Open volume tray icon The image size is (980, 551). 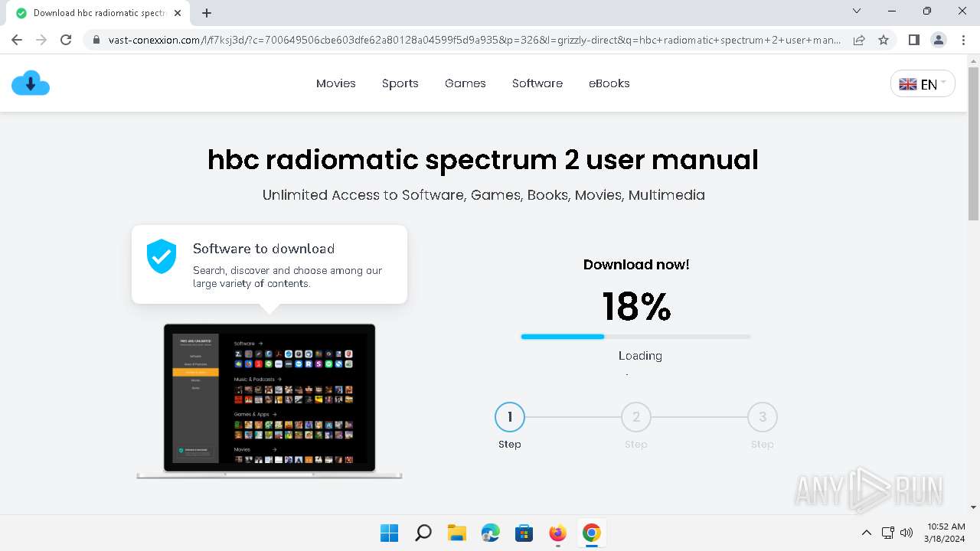907,533
